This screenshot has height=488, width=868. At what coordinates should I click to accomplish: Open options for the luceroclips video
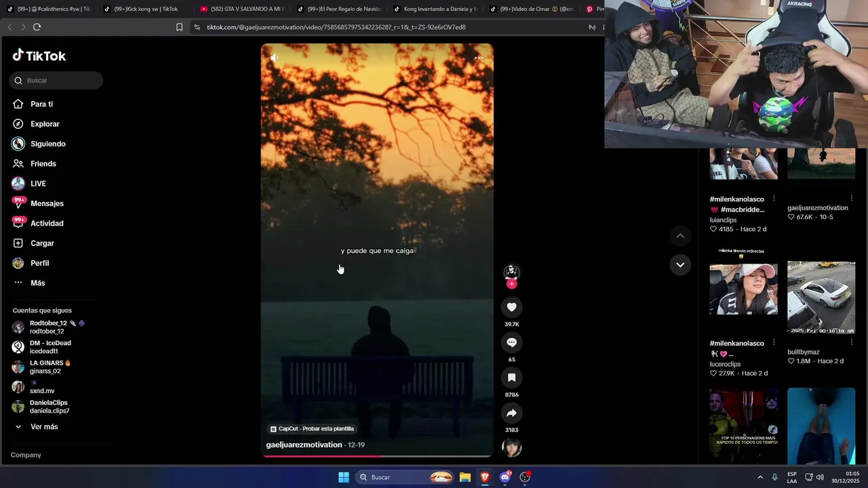pyautogui.click(x=774, y=343)
